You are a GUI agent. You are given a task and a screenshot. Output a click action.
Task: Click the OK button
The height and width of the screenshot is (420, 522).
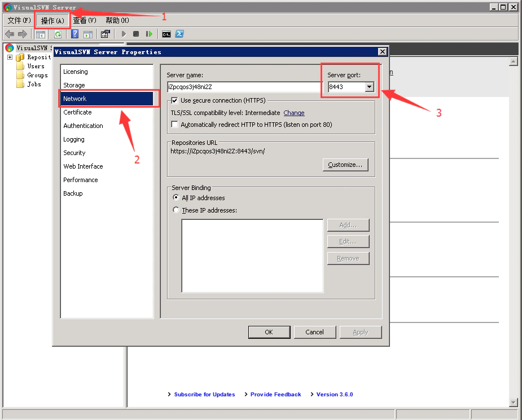tap(269, 332)
